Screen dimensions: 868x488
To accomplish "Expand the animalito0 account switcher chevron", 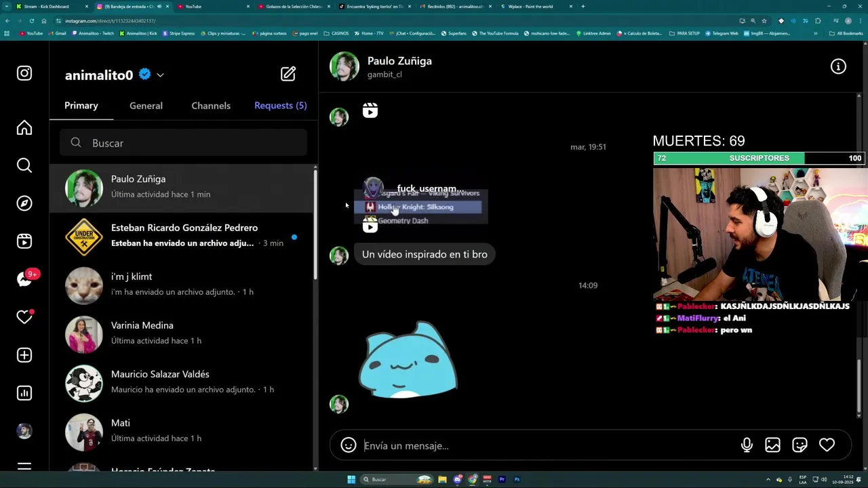I will [160, 75].
